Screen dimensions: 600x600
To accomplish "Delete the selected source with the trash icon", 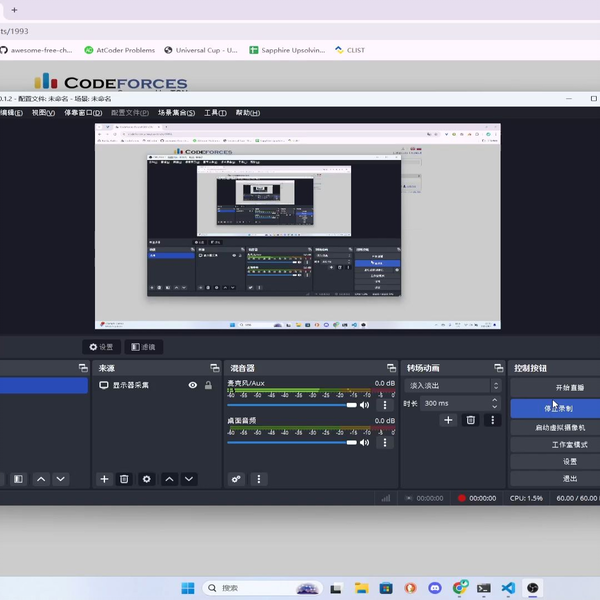I will coord(124,479).
